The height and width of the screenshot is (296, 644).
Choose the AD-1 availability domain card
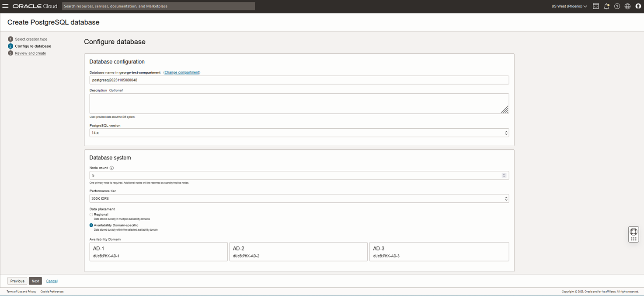click(158, 252)
